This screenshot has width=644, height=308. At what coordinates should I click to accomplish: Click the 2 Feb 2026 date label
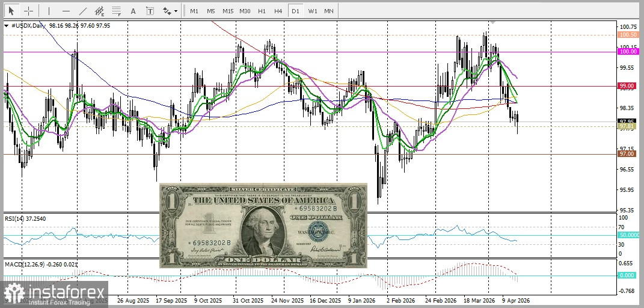tap(402, 301)
